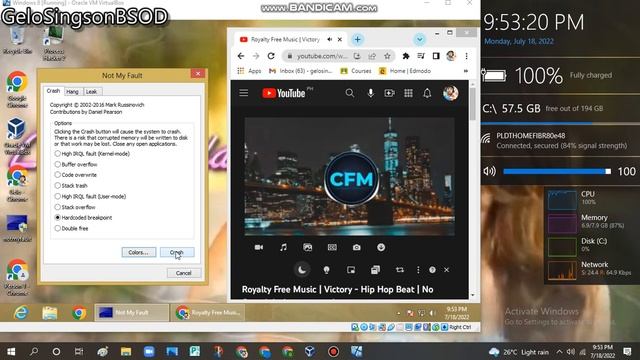Click the Crash button

click(177, 252)
